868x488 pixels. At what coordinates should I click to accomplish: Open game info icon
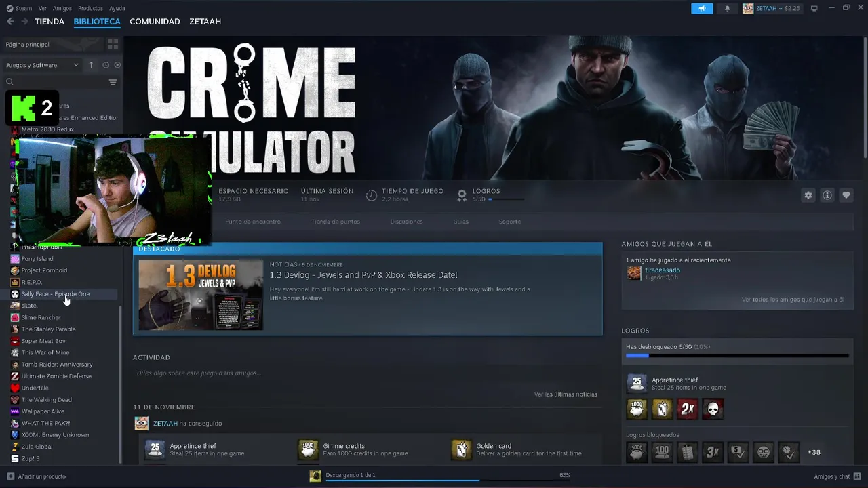tap(827, 195)
